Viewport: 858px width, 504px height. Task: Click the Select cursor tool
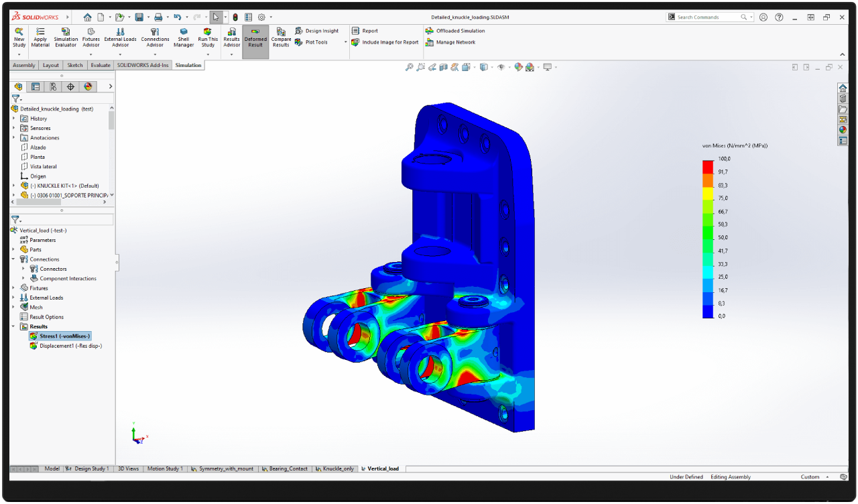click(215, 17)
